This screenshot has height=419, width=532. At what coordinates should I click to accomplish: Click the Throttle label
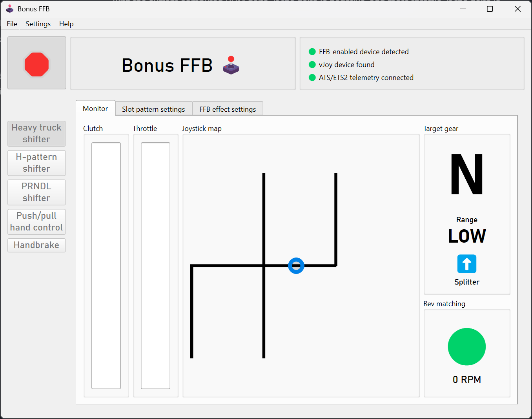(x=145, y=129)
